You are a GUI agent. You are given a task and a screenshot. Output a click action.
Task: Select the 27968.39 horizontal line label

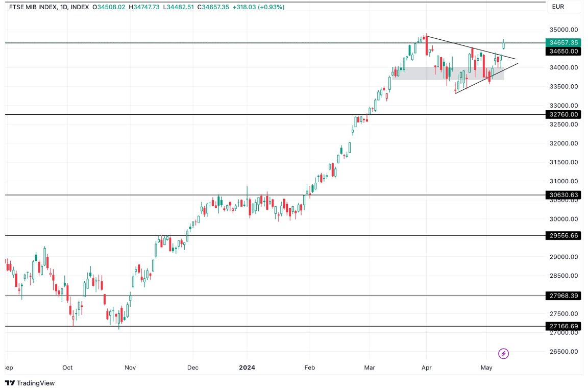[563, 296]
